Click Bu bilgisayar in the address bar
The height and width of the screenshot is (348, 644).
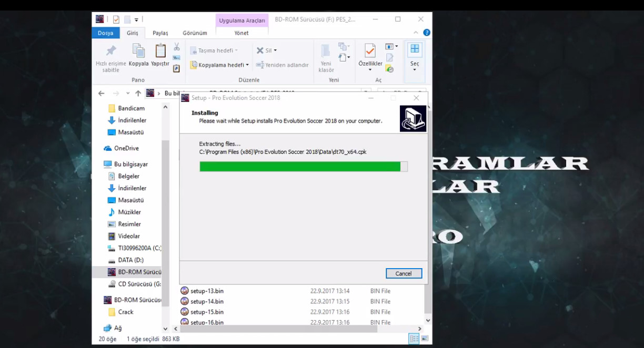(172, 93)
